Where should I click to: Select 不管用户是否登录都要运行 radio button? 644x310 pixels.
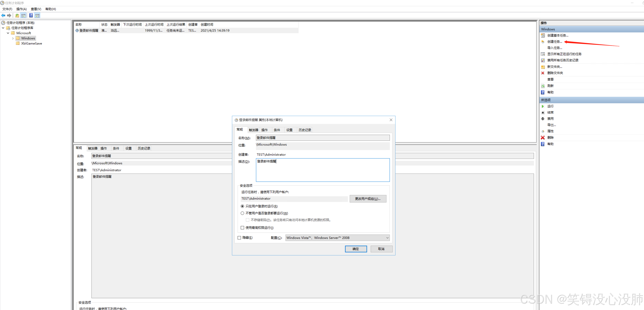tap(242, 213)
